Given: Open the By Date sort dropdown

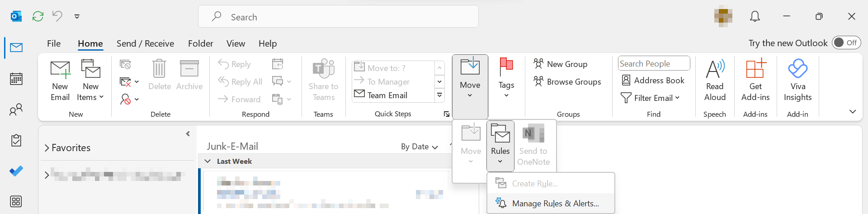Looking at the screenshot, I should tap(420, 147).
